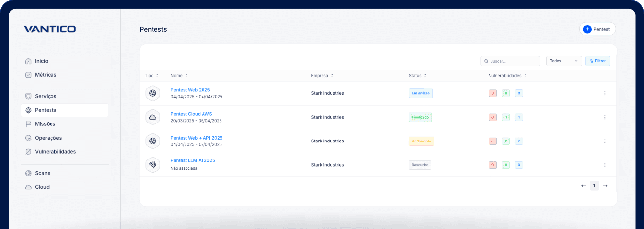Click the web globe icon for Pentest Web 2025
The image size is (644, 229).
pyautogui.click(x=153, y=93)
